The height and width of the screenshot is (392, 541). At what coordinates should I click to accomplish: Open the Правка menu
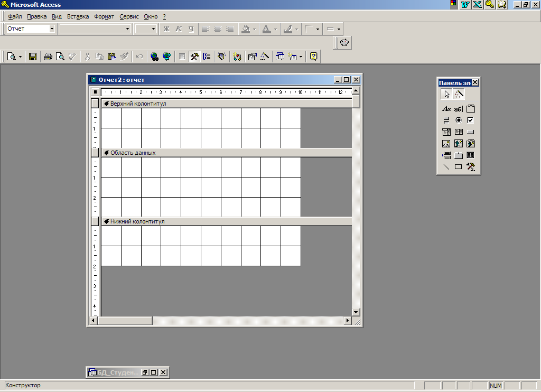pyautogui.click(x=37, y=16)
